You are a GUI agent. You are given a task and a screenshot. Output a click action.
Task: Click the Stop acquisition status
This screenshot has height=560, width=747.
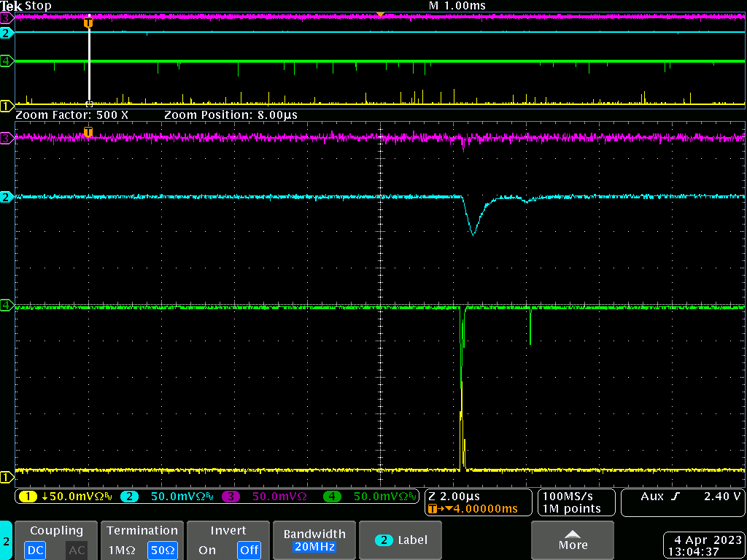coord(38,6)
